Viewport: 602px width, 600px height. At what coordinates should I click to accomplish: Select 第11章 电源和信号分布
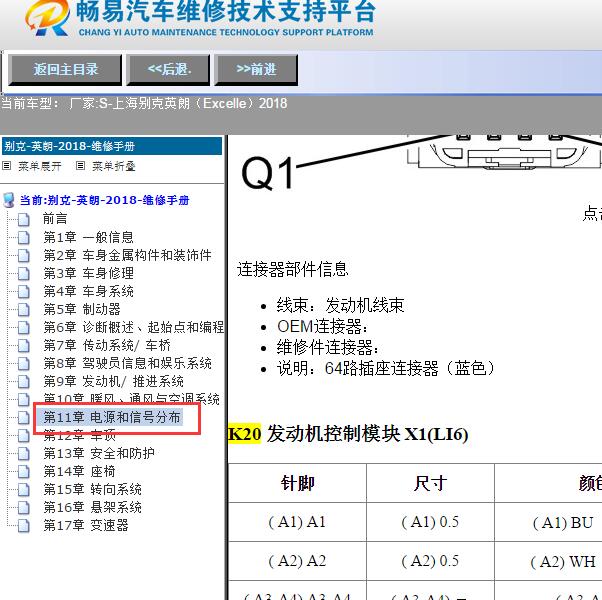[x=112, y=417]
